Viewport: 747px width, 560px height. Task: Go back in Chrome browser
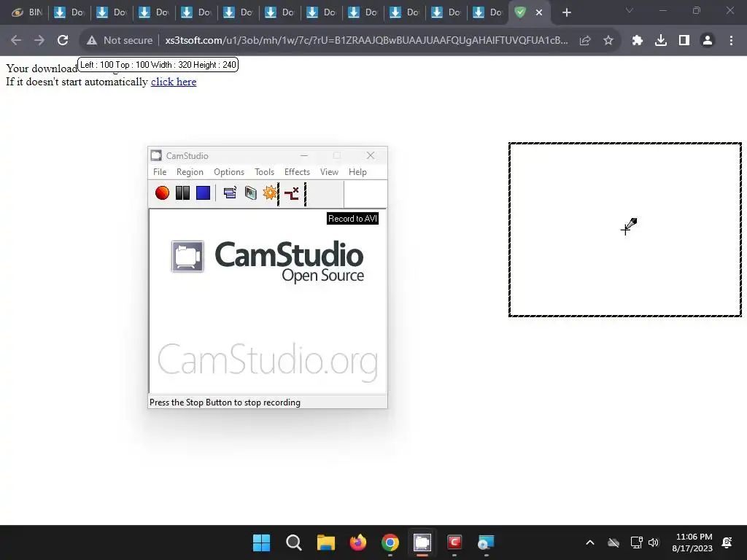coord(16,41)
